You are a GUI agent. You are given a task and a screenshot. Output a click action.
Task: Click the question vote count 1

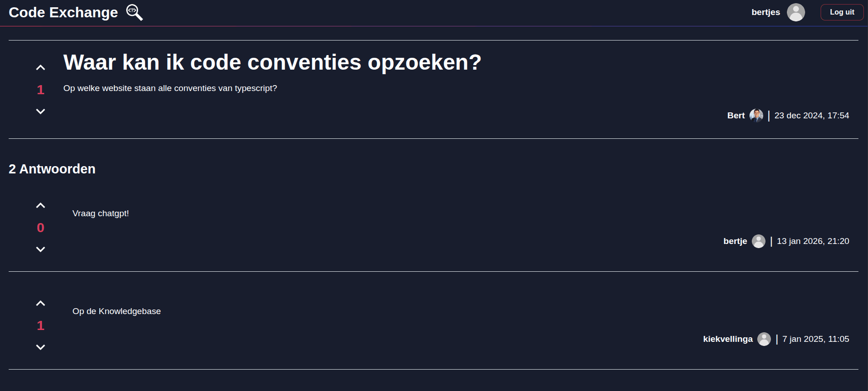coord(41,90)
